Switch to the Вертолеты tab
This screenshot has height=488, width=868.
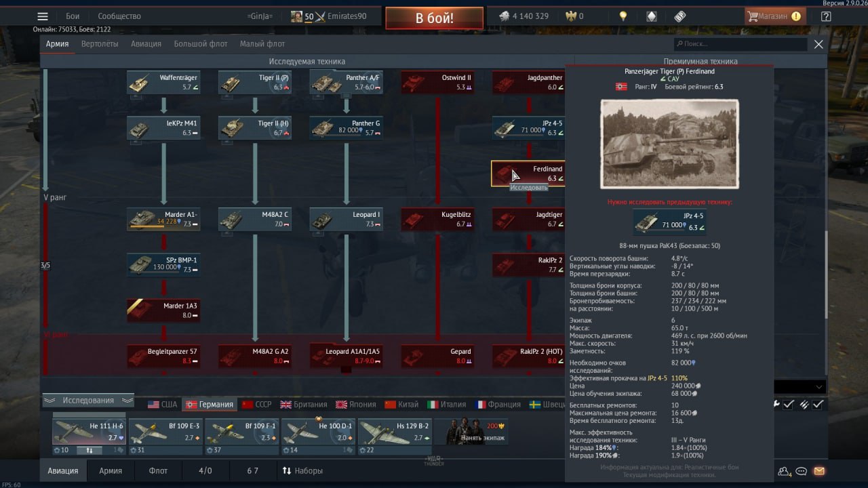(x=100, y=44)
